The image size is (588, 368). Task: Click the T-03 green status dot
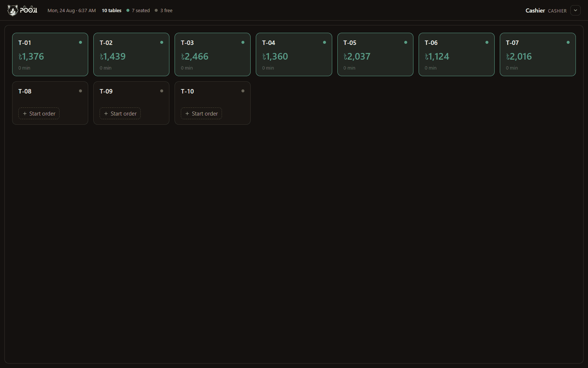(x=243, y=42)
